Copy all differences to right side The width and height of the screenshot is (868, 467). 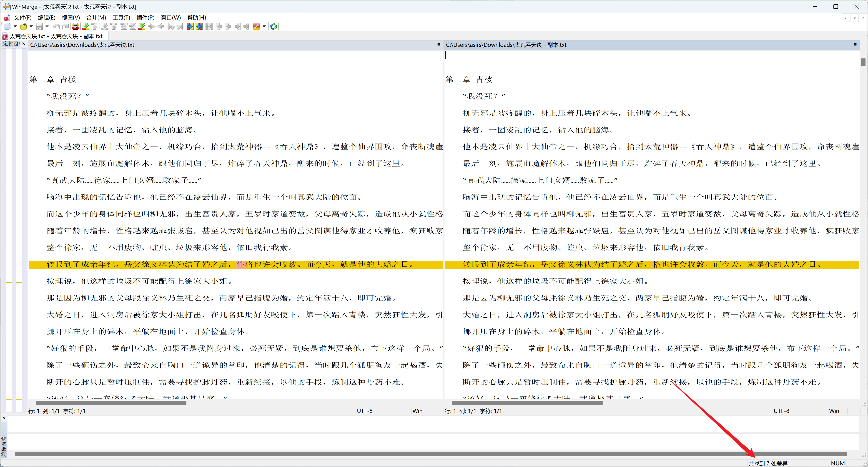190,26
